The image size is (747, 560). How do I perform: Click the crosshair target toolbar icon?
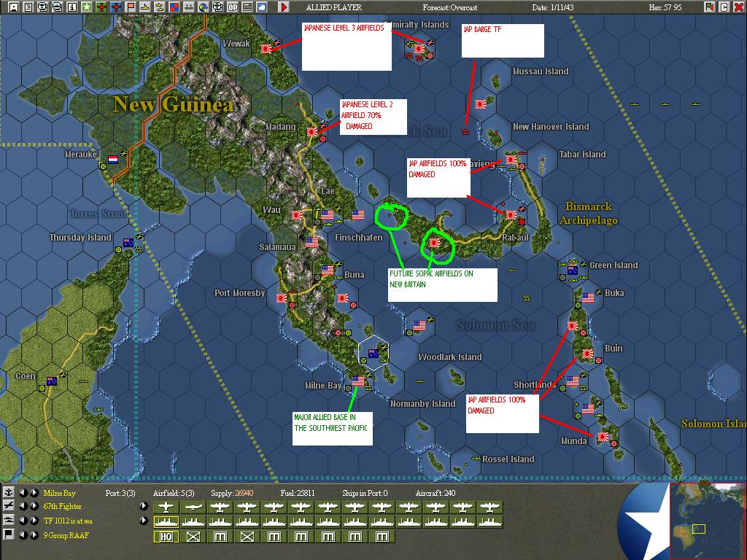coord(217,7)
